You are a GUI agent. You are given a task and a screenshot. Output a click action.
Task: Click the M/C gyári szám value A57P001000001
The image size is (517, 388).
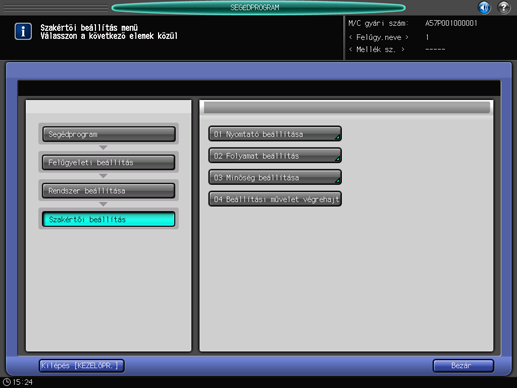[x=451, y=23]
